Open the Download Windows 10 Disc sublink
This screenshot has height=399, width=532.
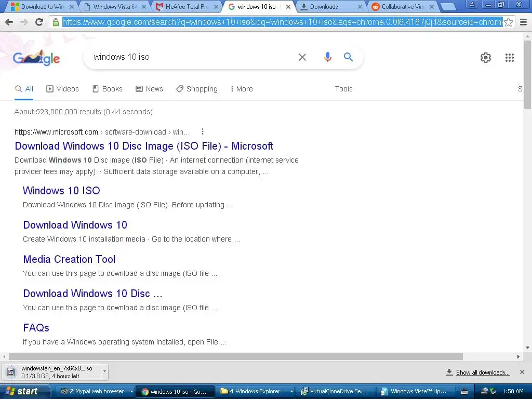click(x=92, y=294)
